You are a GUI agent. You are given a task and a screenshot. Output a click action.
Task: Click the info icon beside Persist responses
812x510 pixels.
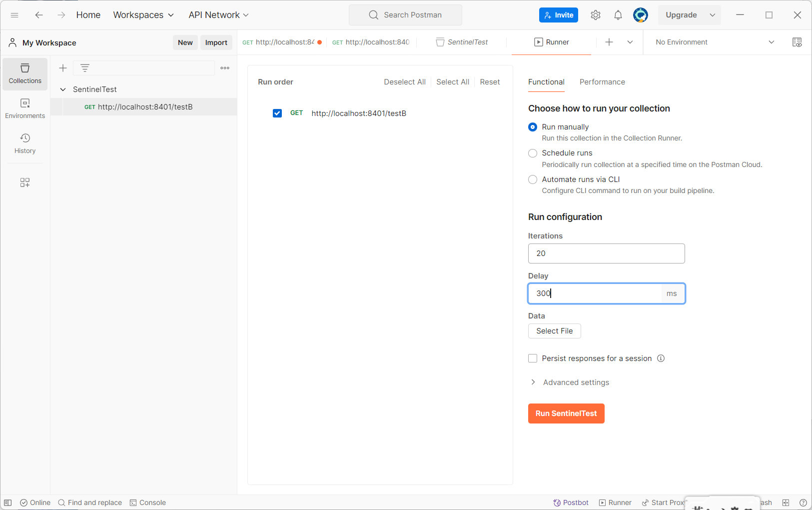click(661, 358)
